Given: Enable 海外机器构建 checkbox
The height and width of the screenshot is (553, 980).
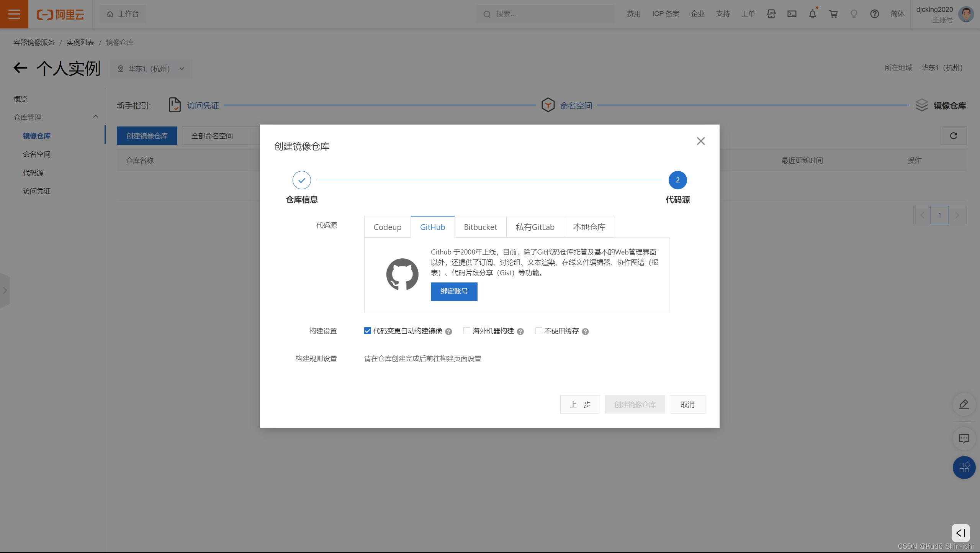Looking at the screenshot, I should tap(466, 331).
